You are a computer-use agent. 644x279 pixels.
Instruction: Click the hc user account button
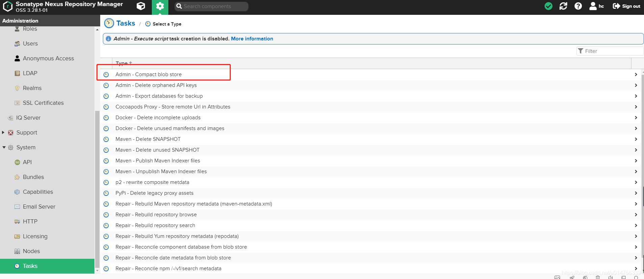coord(596,6)
